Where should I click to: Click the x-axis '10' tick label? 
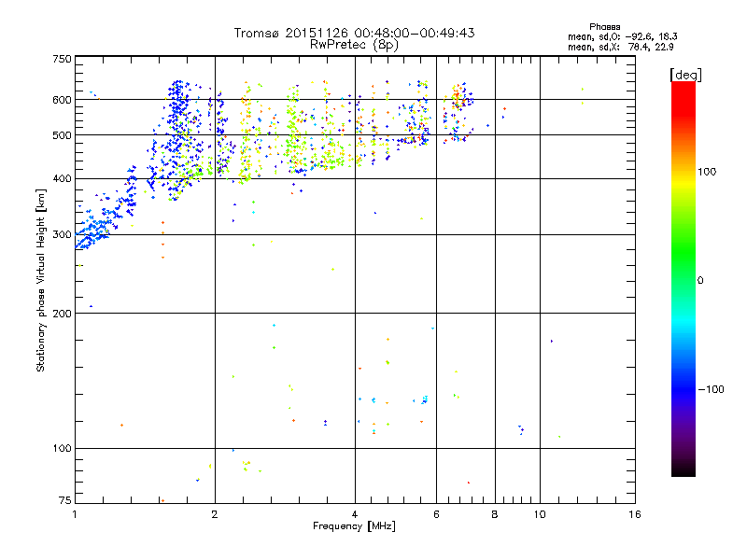(x=540, y=514)
